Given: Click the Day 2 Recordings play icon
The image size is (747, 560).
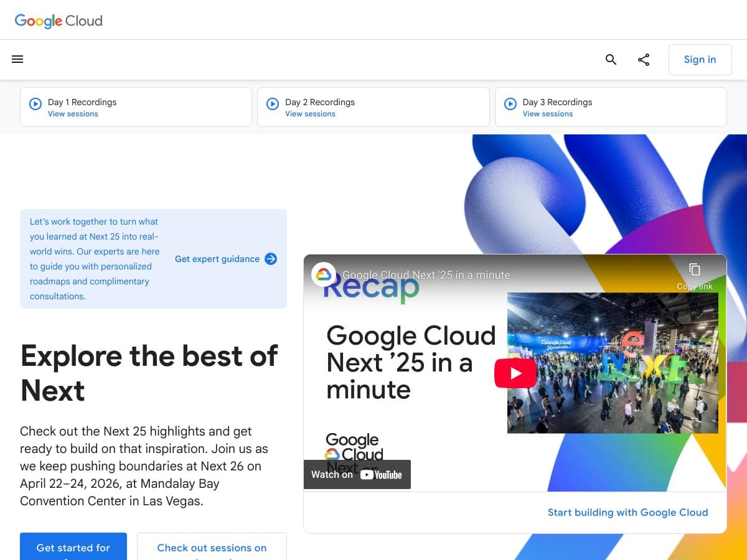Looking at the screenshot, I should pos(273,104).
